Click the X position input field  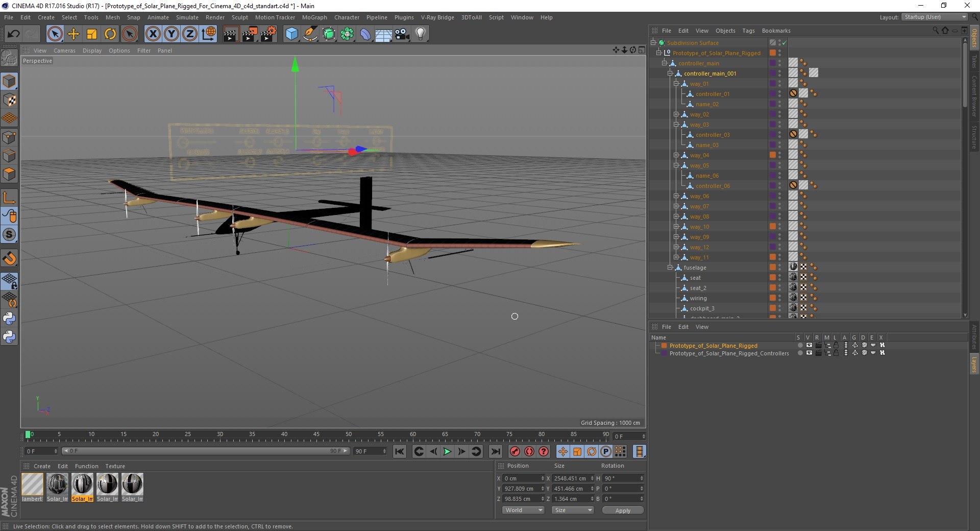click(x=523, y=478)
